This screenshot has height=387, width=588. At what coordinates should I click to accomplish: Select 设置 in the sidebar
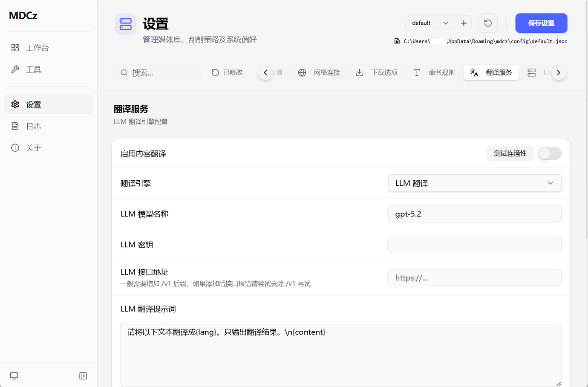tap(48, 104)
